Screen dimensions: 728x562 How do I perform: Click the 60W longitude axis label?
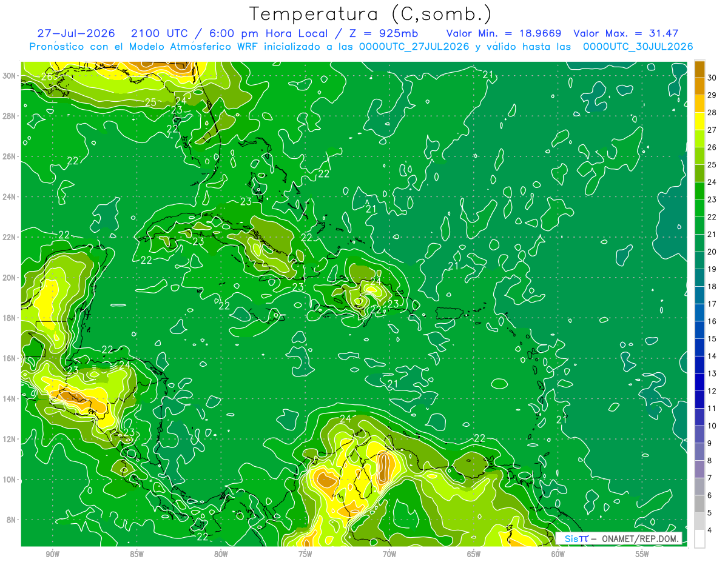(558, 554)
